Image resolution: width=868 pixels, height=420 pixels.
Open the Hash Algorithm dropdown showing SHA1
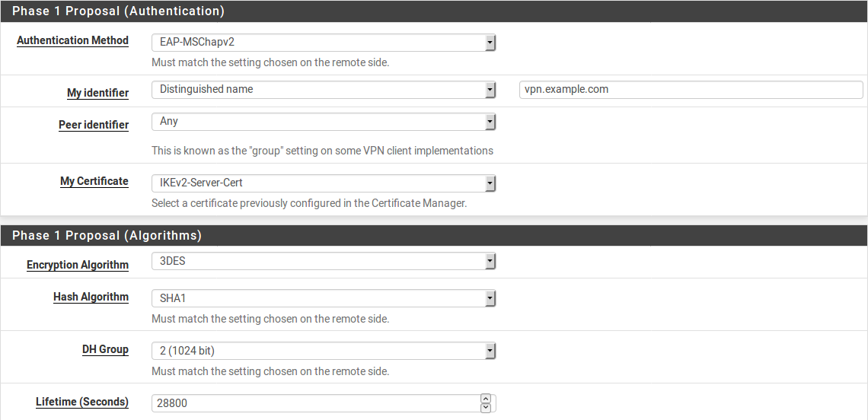324,298
